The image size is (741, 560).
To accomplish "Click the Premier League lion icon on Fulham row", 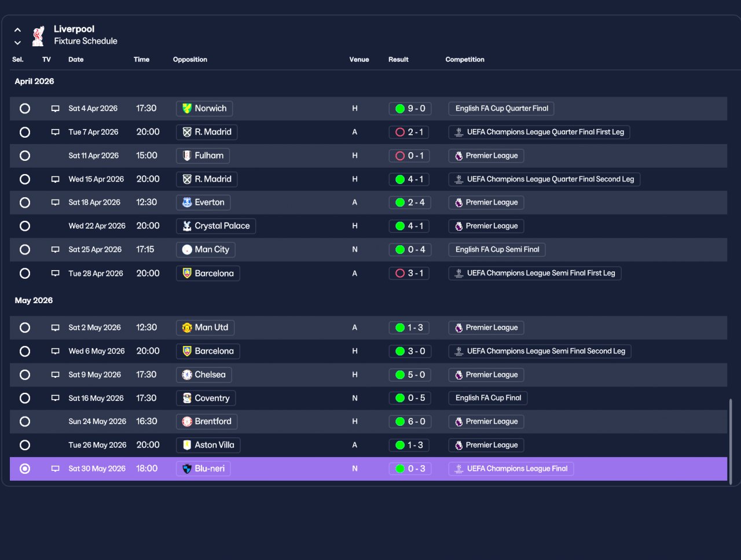I will 458,156.
